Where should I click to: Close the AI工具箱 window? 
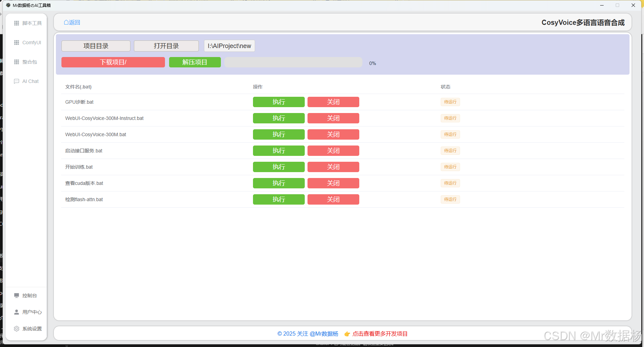[633, 5]
